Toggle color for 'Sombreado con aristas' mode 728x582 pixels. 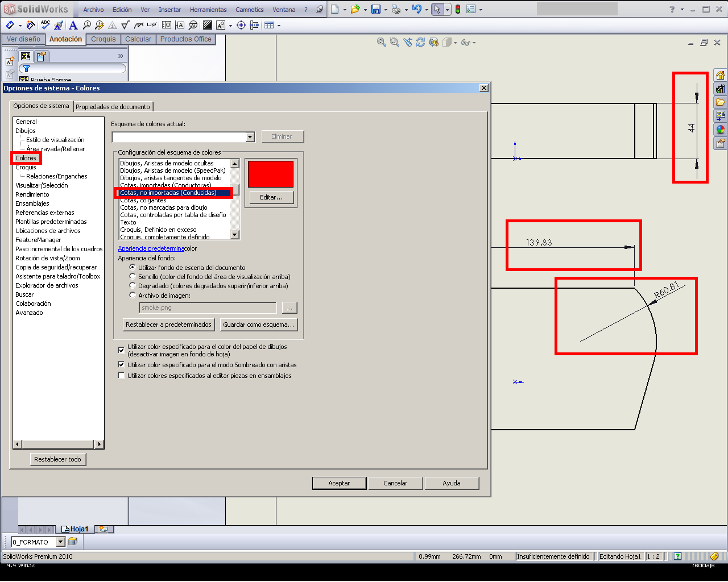tap(121, 364)
